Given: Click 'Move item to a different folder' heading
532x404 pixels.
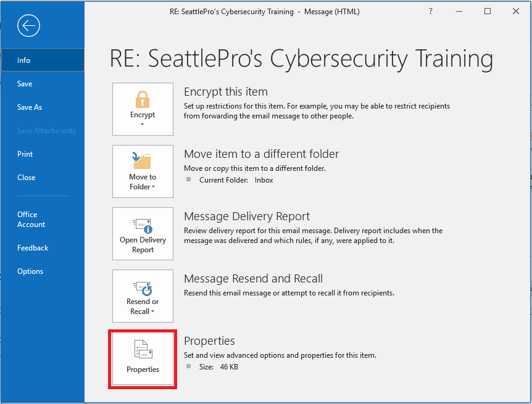Looking at the screenshot, I should point(261,154).
